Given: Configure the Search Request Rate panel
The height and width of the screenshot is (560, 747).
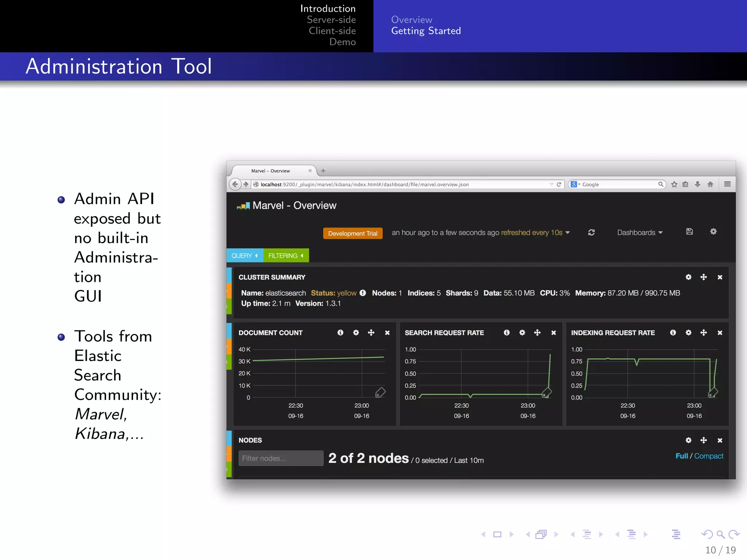Looking at the screenshot, I should [522, 332].
